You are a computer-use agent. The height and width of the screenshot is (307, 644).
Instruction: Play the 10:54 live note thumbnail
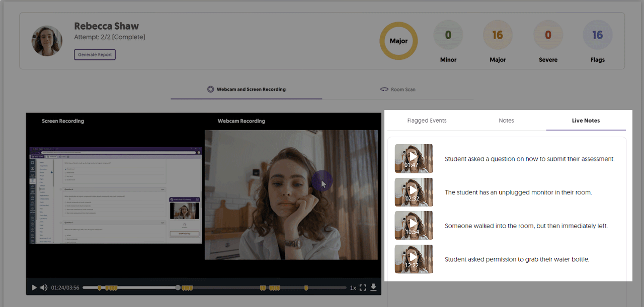414,225
